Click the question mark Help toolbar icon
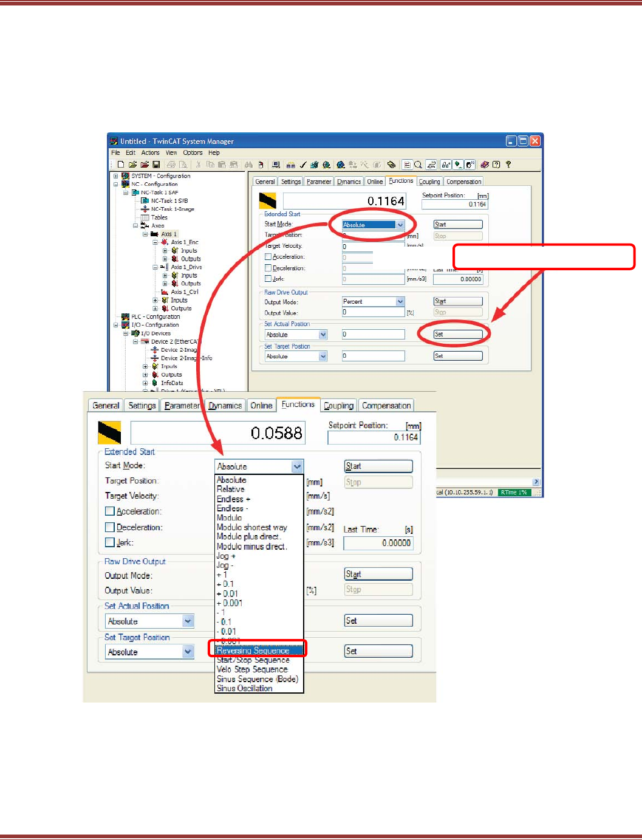Screen dimensions: 642x840 pyautogui.click(x=508, y=164)
